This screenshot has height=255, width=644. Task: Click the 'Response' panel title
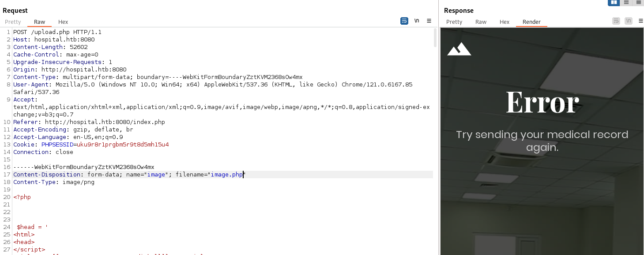pyautogui.click(x=459, y=10)
